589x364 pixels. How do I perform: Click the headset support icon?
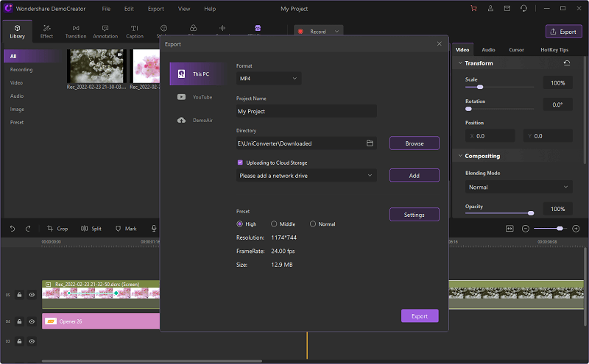coord(523,8)
